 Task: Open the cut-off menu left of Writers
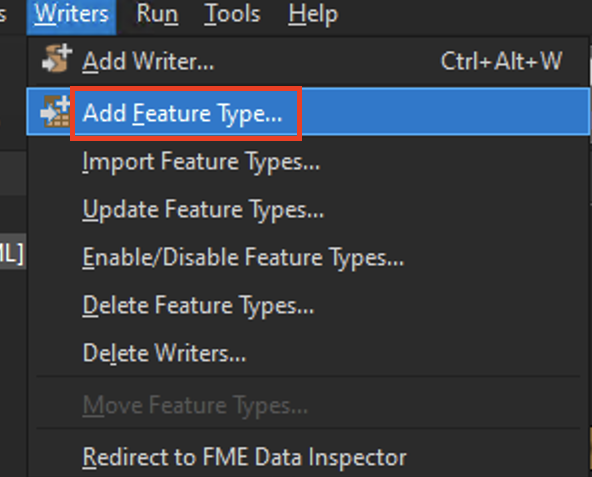coord(4,15)
